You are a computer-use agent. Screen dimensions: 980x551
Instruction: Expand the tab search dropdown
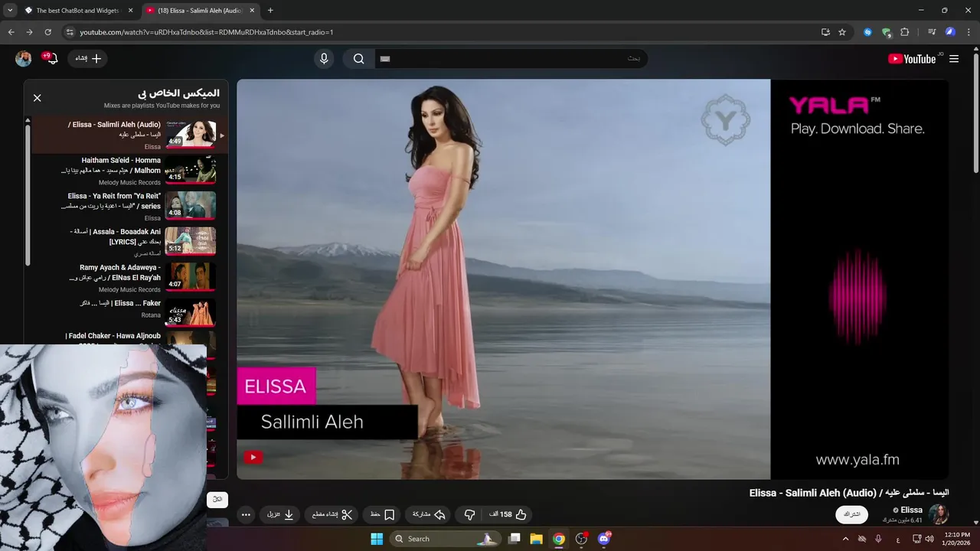click(x=10, y=11)
